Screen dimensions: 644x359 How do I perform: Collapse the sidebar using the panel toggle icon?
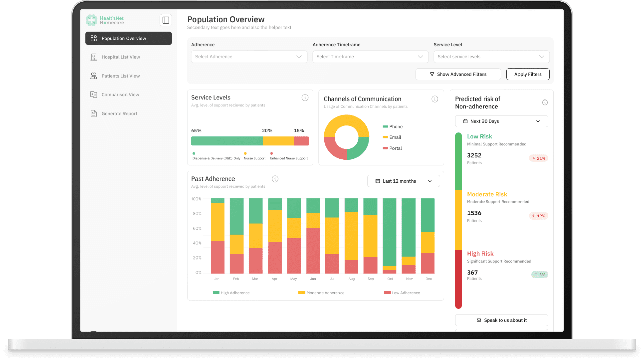pyautogui.click(x=166, y=20)
